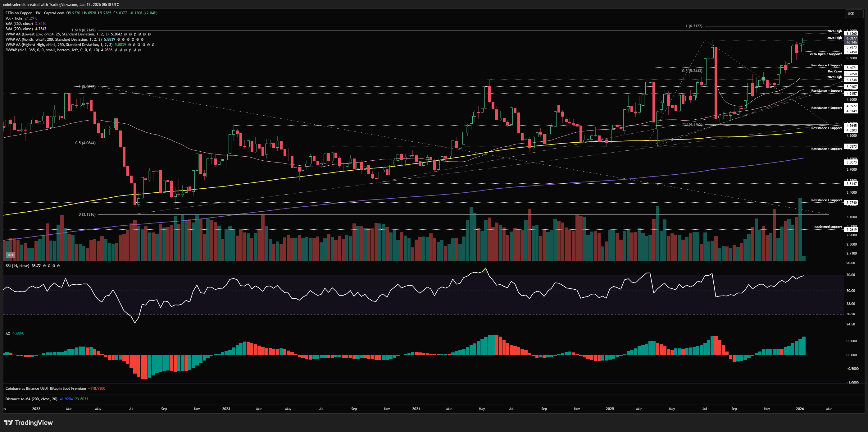Viewport: 868px width, 432px height.
Task: Expand the Distance to MA pane
Action: [x=31, y=399]
